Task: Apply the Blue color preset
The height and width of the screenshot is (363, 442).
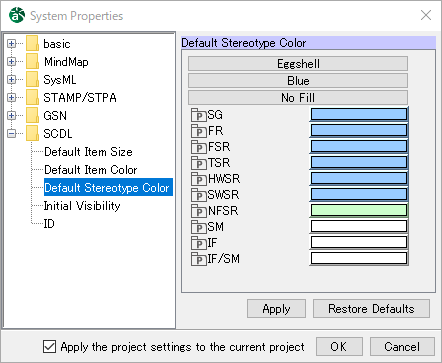Action: 298,81
